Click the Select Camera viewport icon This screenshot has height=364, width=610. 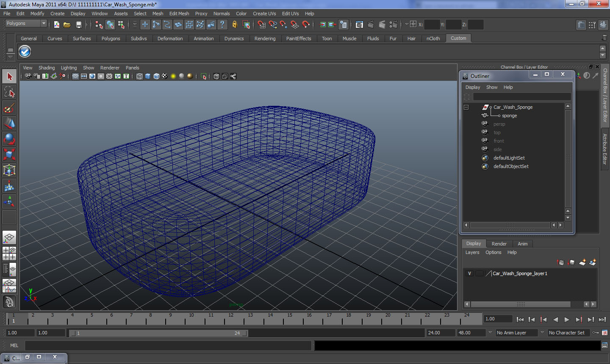point(28,76)
